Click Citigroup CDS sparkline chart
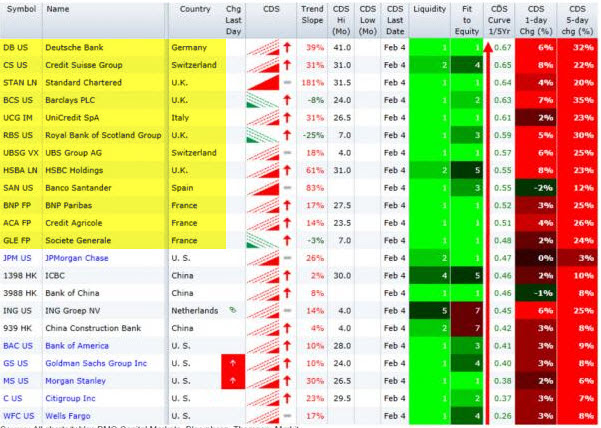 263,399
